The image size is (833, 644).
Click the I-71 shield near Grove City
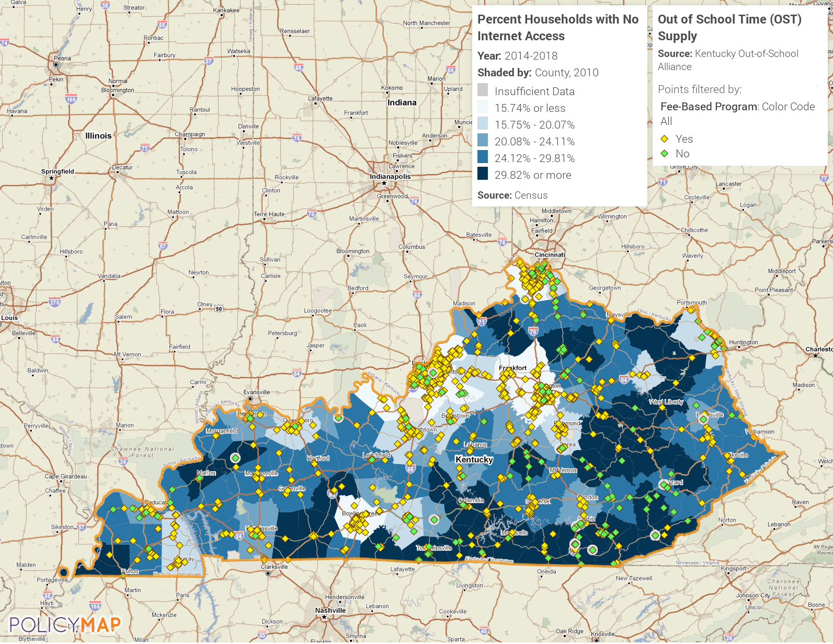click(663, 182)
